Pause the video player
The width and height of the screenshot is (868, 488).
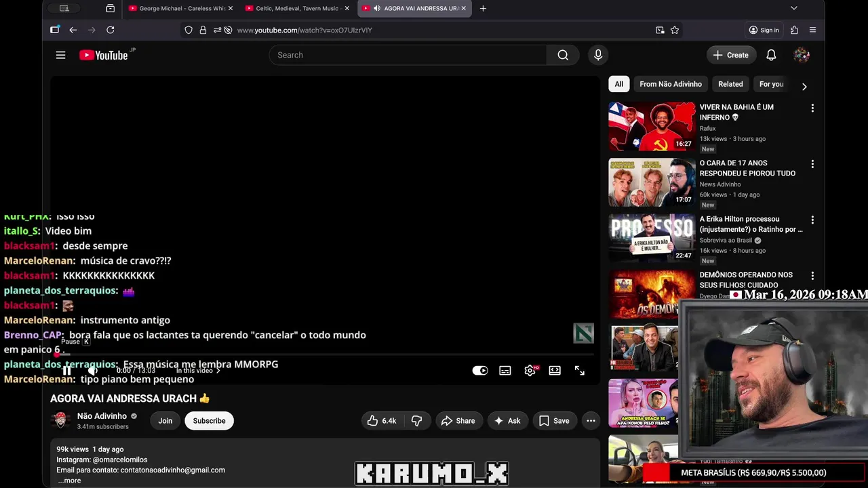pyautogui.click(x=66, y=371)
